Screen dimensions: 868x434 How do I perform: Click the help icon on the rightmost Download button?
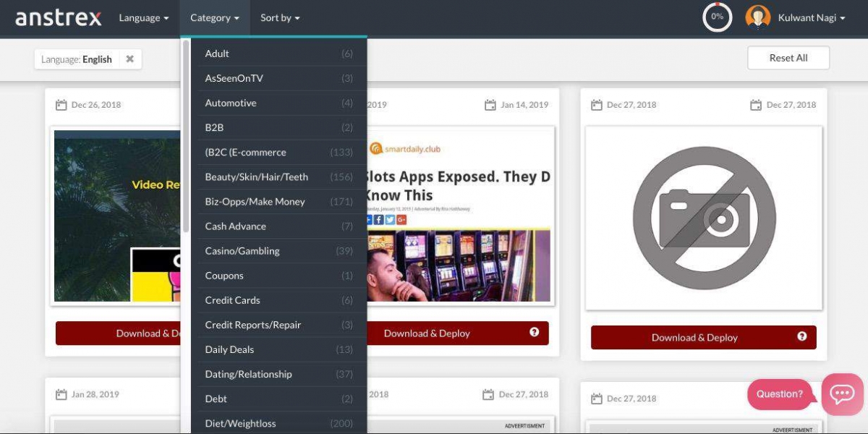point(801,337)
